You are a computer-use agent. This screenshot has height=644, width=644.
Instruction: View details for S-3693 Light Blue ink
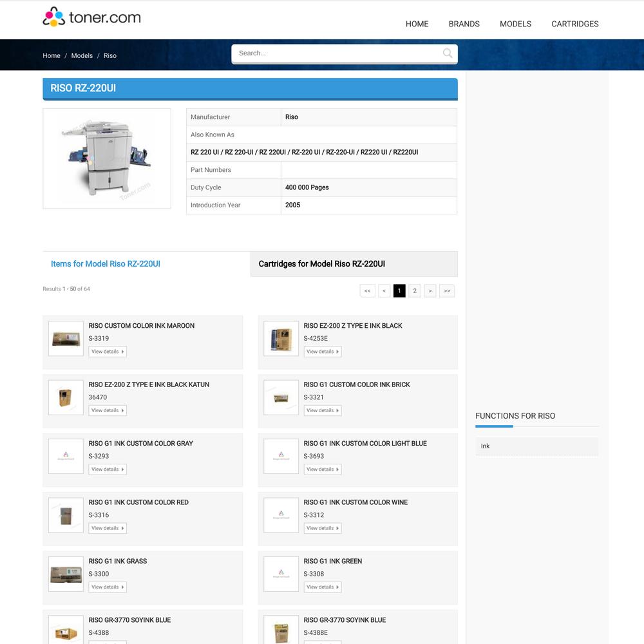323,469
